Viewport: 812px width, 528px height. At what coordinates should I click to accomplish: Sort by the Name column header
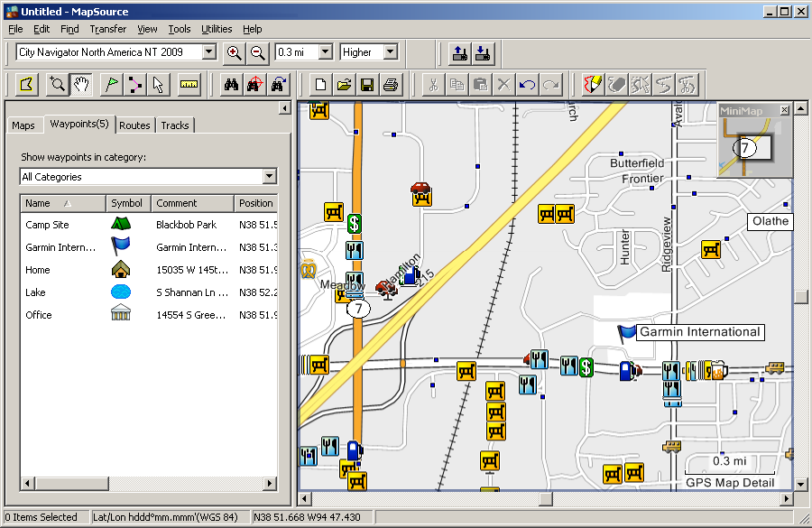point(63,203)
